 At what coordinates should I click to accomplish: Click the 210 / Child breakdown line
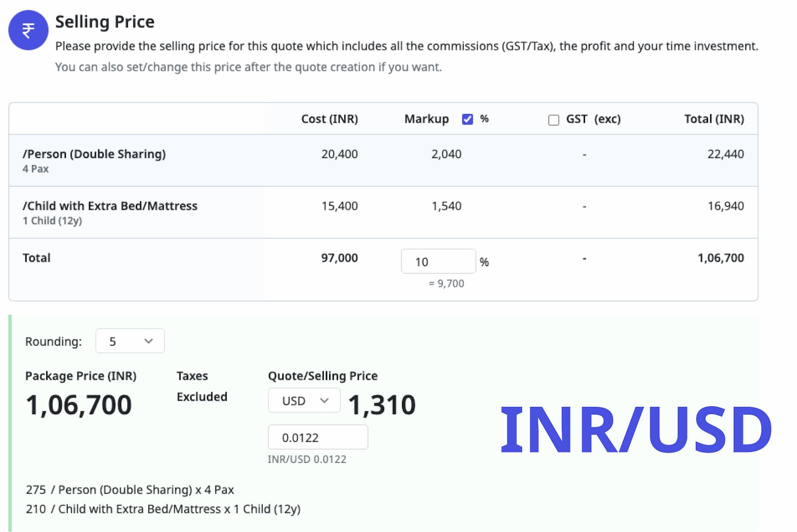[x=163, y=509]
